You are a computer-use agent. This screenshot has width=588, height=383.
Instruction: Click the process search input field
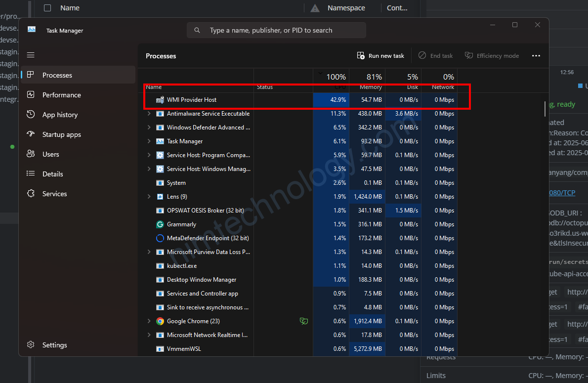tap(277, 30)
